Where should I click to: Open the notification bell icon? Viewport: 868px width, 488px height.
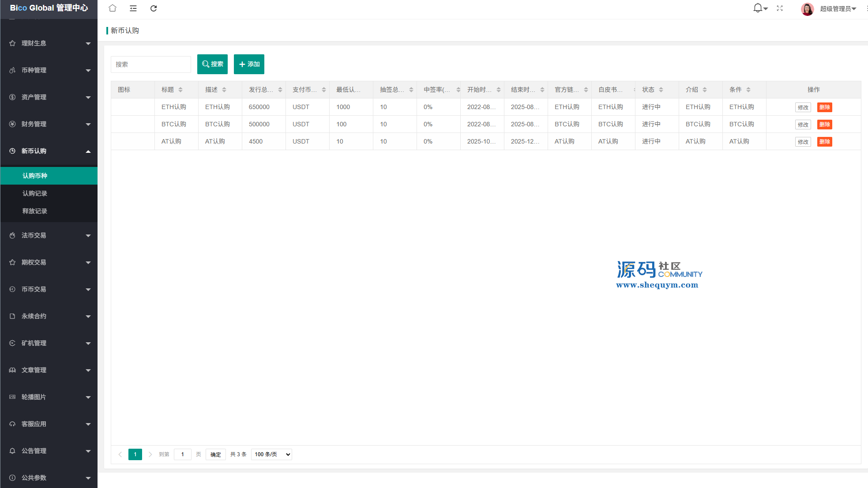758,8
